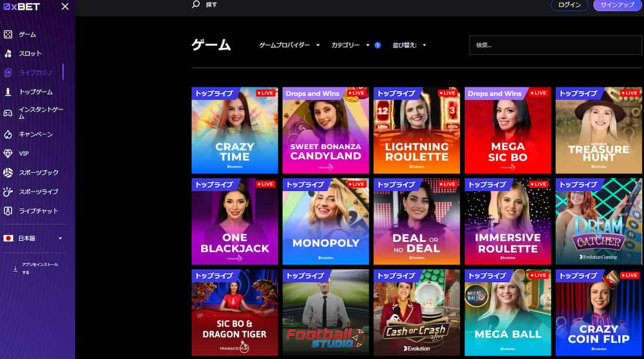The height and width of the screenshot is (359, 644).
Task: Click the サインアップ button
Action: tap(617, 5)
